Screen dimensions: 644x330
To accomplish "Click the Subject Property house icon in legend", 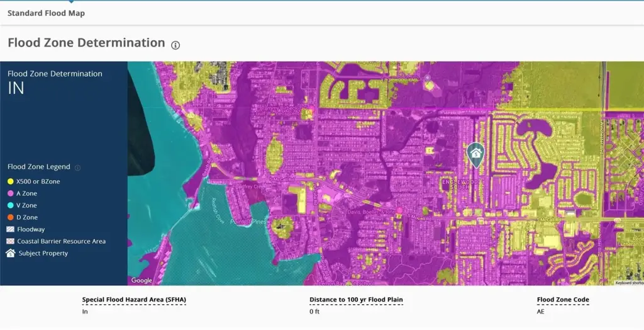I will 11,253.
